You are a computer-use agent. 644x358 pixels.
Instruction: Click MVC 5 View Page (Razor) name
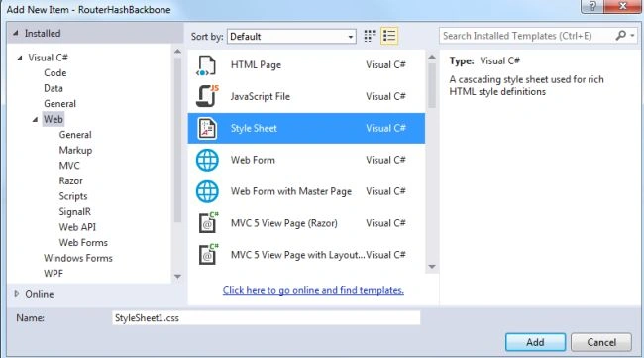(x=284, y=223)
